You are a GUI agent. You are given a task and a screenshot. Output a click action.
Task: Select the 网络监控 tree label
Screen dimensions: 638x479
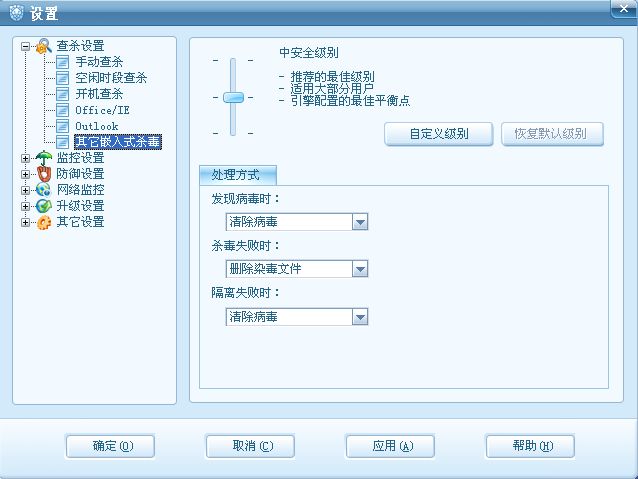80,190
